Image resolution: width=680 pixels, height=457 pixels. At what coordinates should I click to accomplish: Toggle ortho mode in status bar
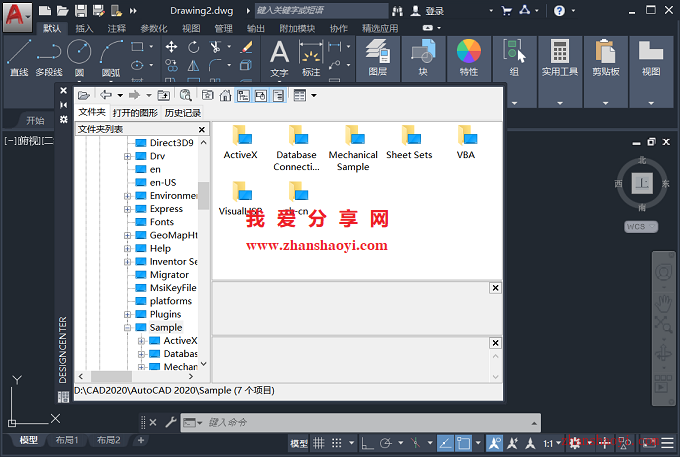pos(367,443)
